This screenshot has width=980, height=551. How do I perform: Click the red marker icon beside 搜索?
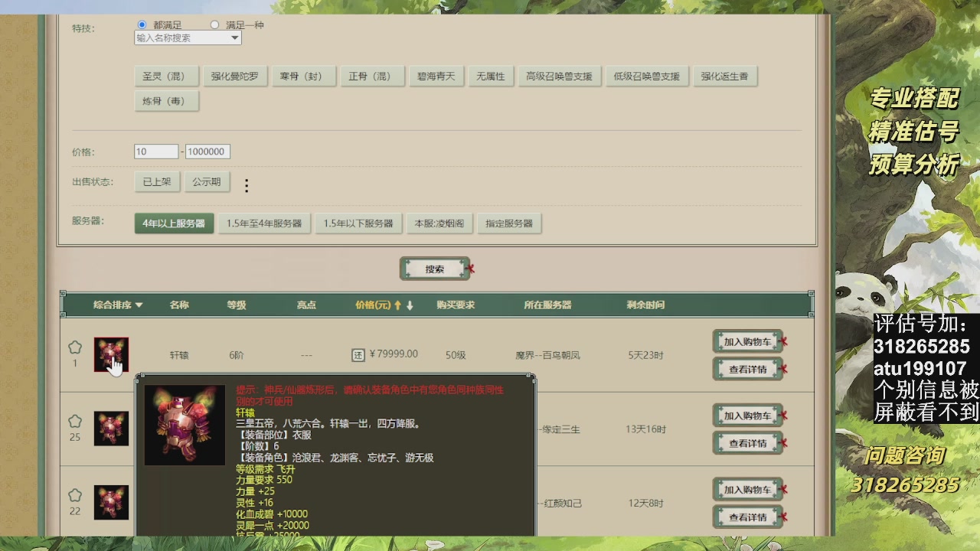[472, 269]
